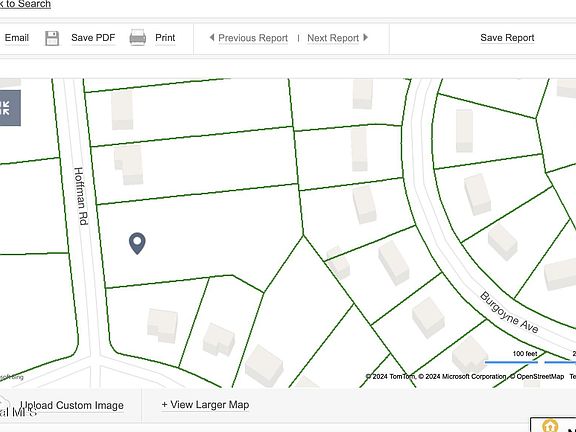Click Upload Custom Image

pyautogui.click(x=72, y=406)
